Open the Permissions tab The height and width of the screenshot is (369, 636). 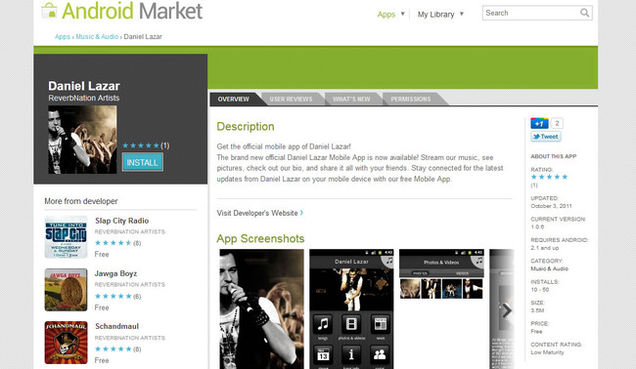click(x=410, y=99)
